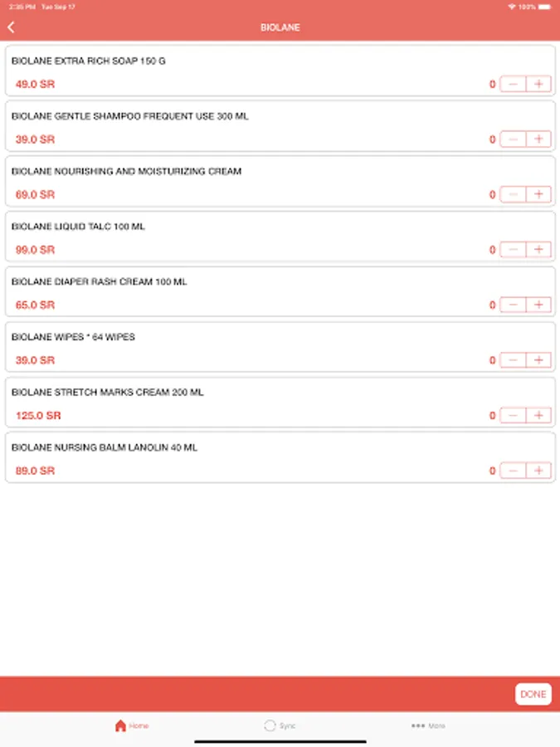Tap minus for Stretch Marks Cream
Image resolution: width=560 pixels, height=747 pixels.
tap(513, 416)
